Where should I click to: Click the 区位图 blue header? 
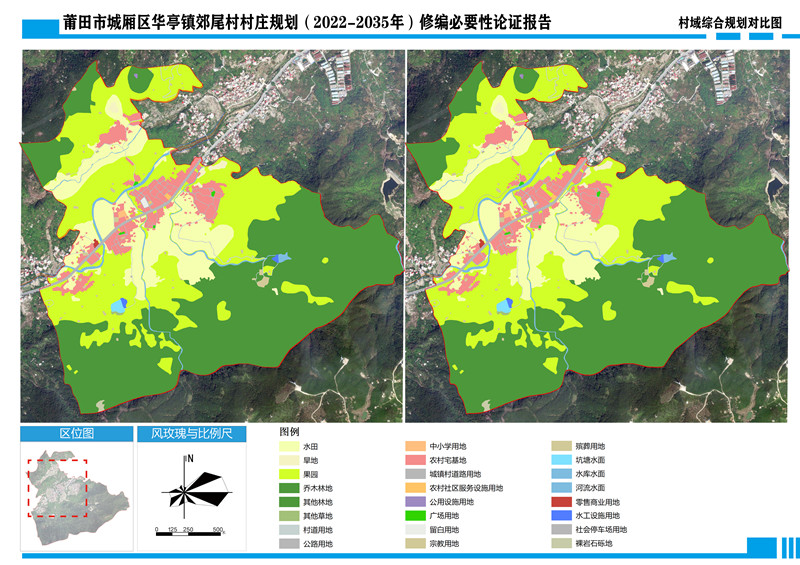click(x=75, y=434)
